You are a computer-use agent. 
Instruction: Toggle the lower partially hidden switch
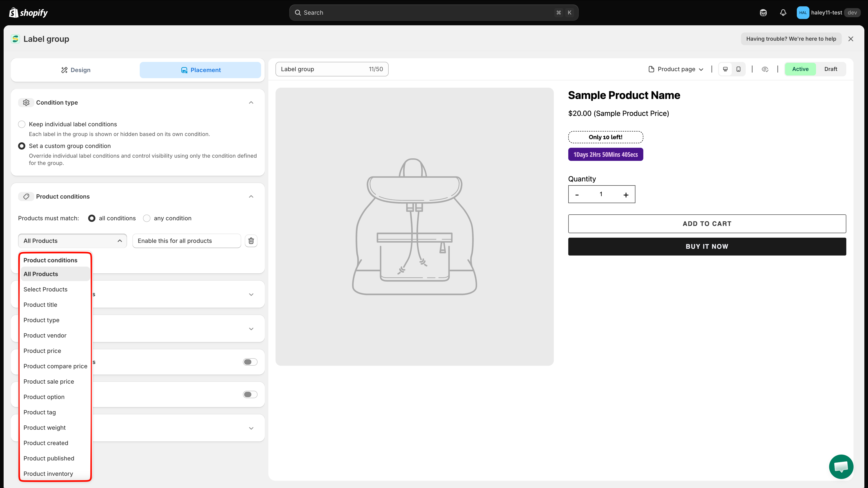pos(250,394)
